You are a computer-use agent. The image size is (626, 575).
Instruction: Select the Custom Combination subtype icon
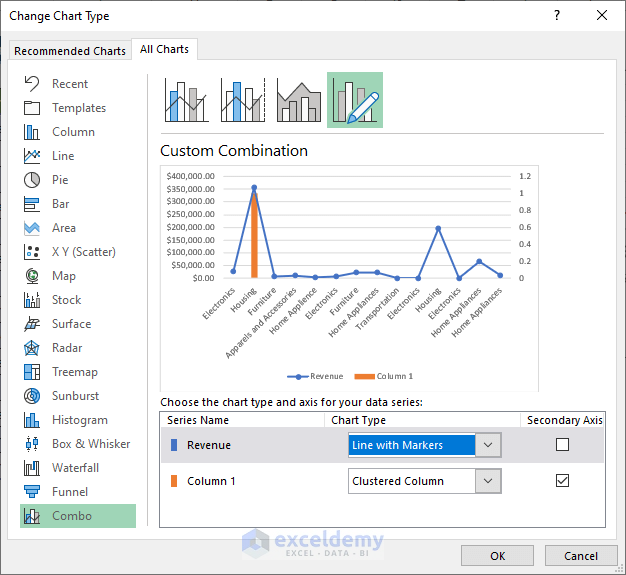pos(355,100)
